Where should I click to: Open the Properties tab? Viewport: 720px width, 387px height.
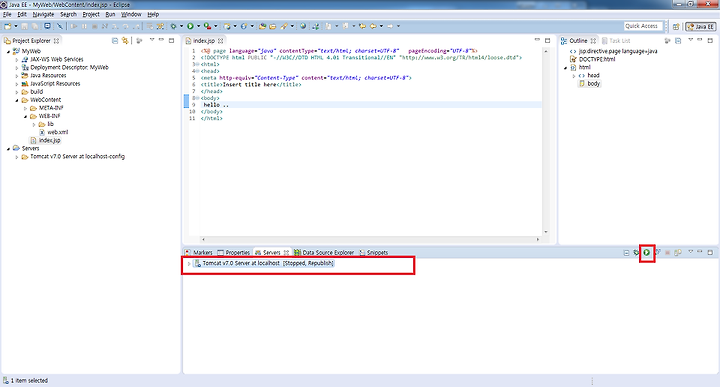233,252
